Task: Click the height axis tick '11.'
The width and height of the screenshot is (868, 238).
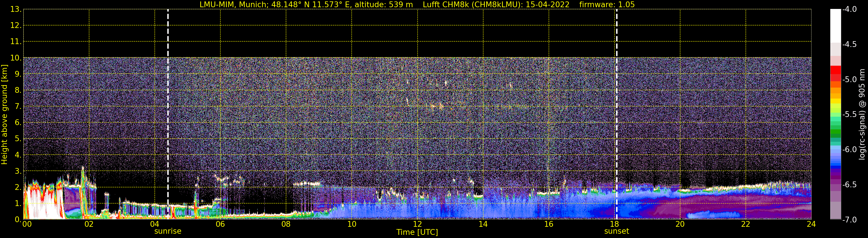Action: pyautogui.click(x=16, y=41)
